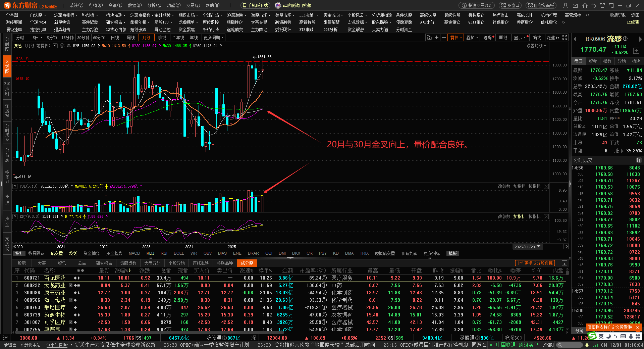Image resolution: width=644 pixels, height=349 pixels.
Task: Enter fullscreen chart mode icon
Action: [565, 38]
